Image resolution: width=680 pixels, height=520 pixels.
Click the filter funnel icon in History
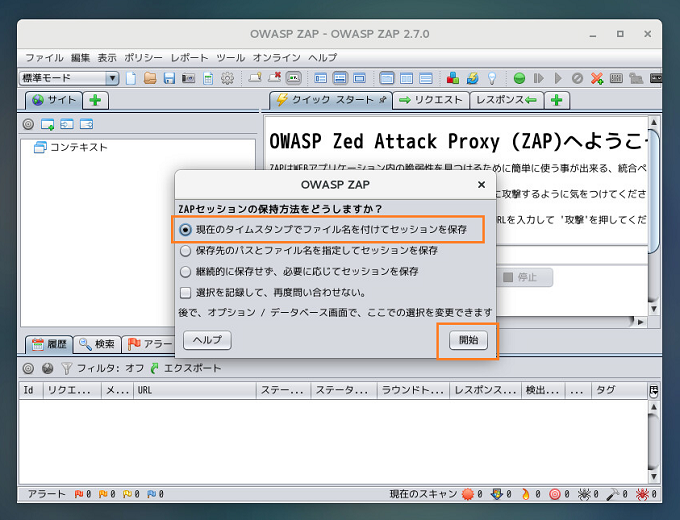(66, 369)
